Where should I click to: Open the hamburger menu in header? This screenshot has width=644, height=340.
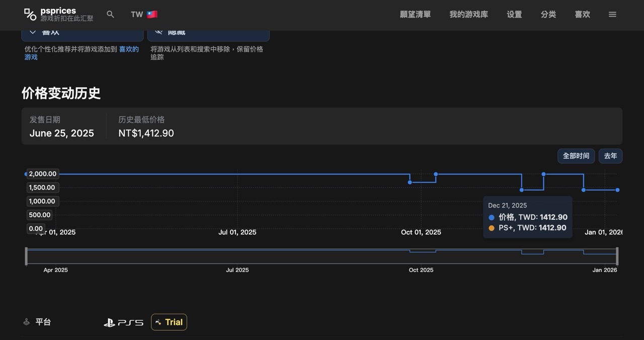(x=612, y=15)
